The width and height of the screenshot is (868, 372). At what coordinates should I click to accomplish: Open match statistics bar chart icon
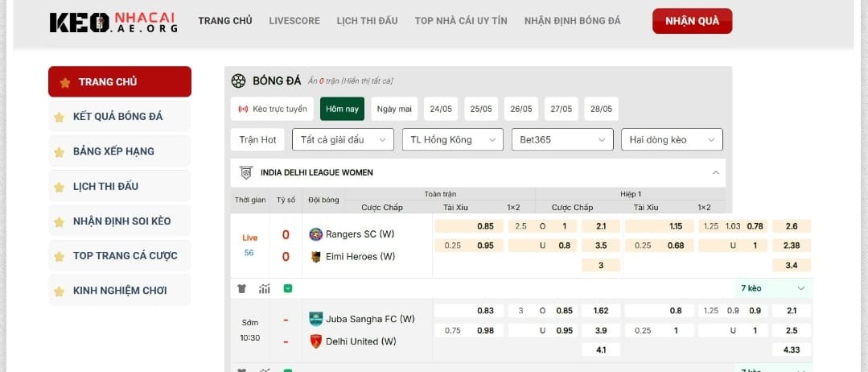265,288
